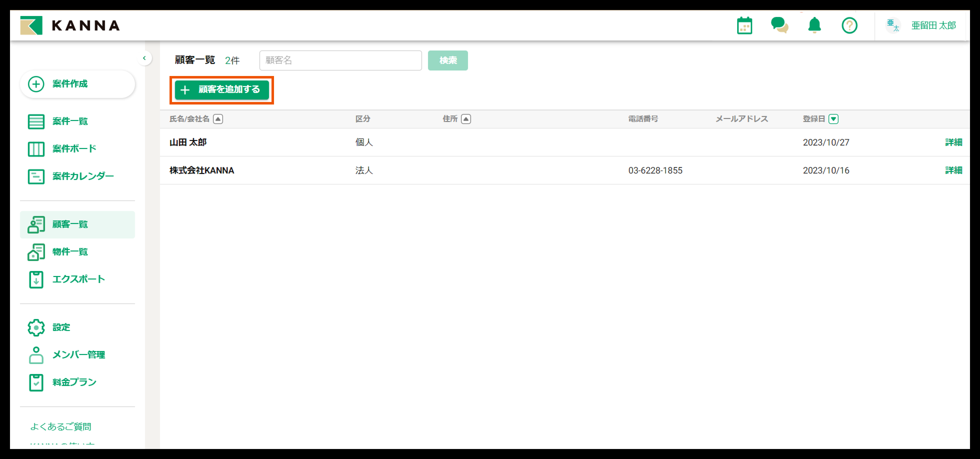This screenshot has width=980, height=459.
Task: Open the notifications bell icon
Action: 814,25
